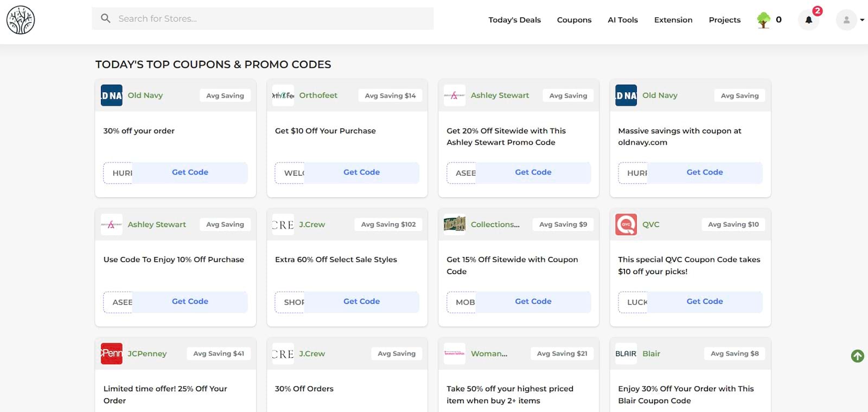Viewport: 868px width, 412px height.
Task: Click 'Get $10 Off Your Purchase' text
Action: 325,131
